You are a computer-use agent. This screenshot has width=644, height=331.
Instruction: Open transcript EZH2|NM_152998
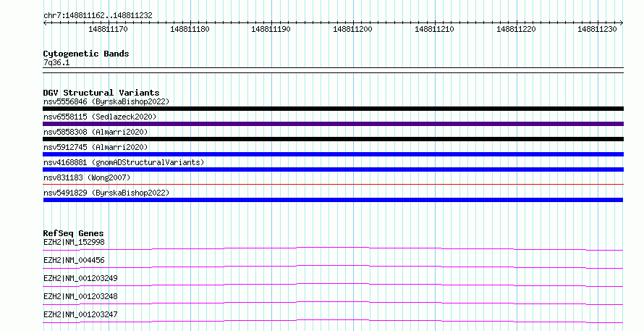coord(74,242)
